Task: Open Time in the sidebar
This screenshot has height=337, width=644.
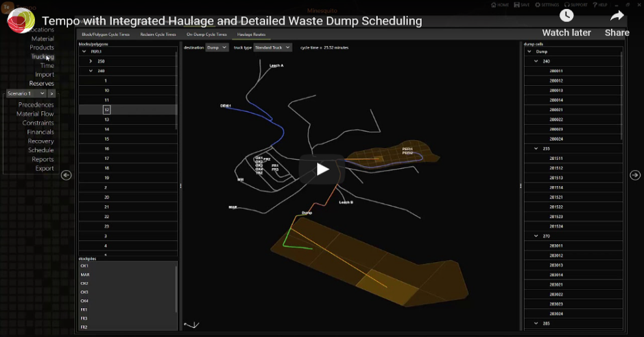Action: [47, 66]
